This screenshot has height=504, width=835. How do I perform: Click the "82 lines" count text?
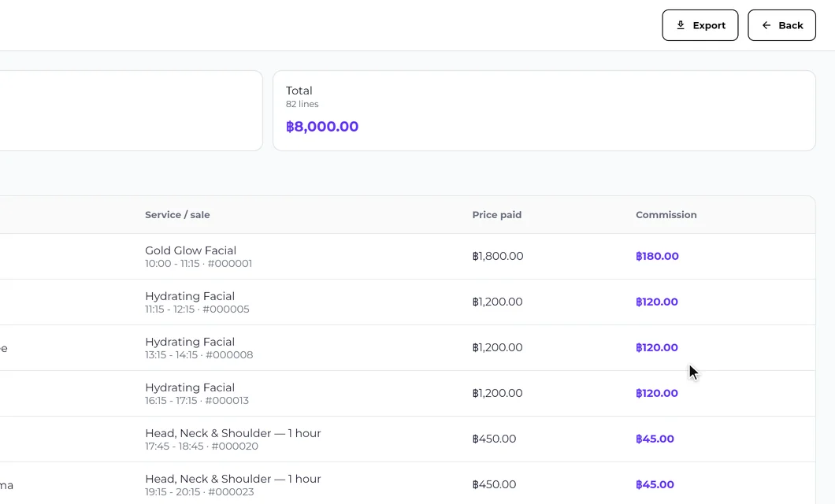(302, 104)
